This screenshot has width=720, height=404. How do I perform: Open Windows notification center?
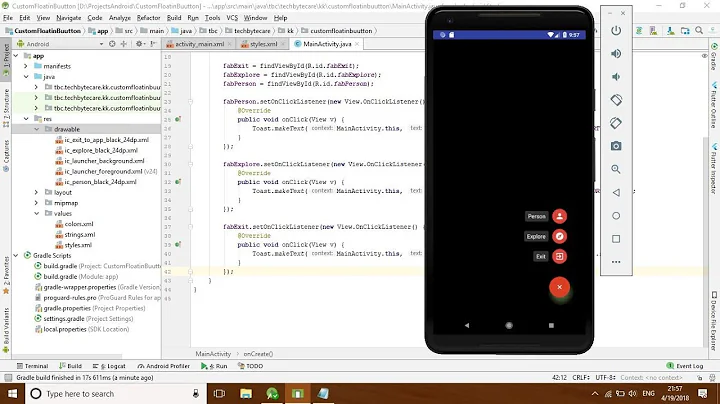coord(703,393)
